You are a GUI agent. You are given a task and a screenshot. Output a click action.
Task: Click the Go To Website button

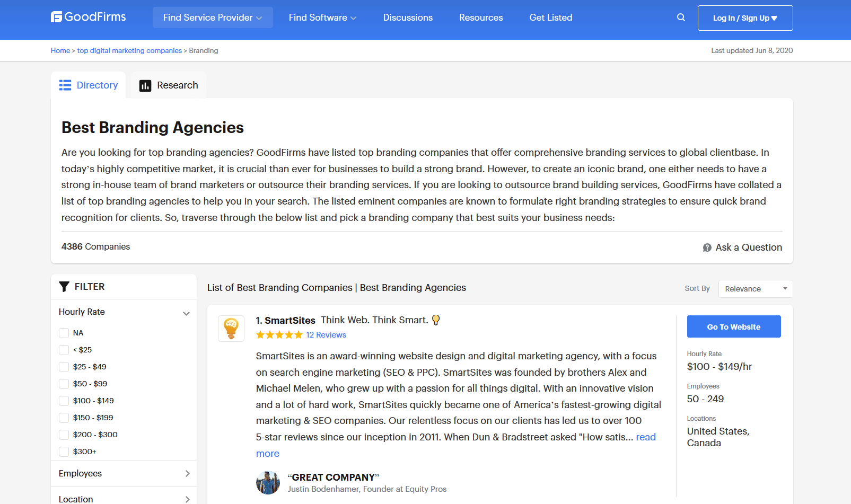pos(734,326)
